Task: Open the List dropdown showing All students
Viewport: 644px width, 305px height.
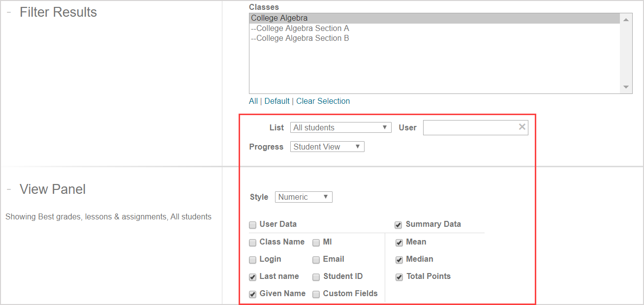Action: [x=340, y=127]
